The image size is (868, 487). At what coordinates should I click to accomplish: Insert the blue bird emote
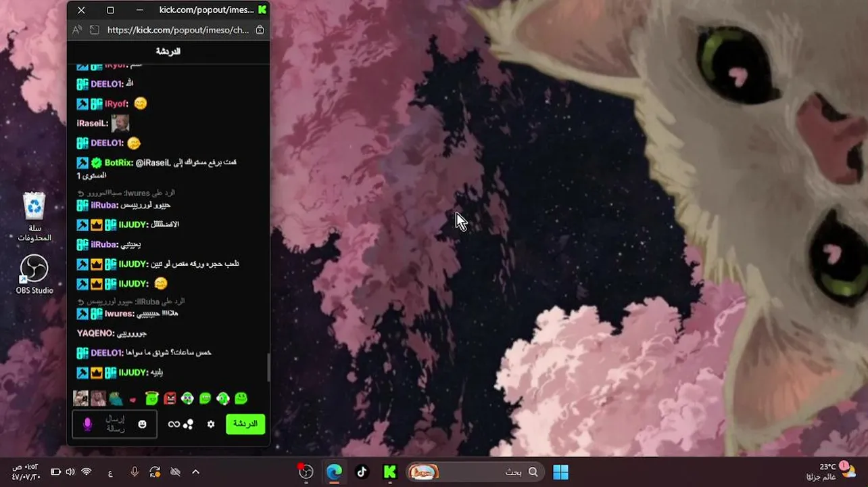[116, 398]
